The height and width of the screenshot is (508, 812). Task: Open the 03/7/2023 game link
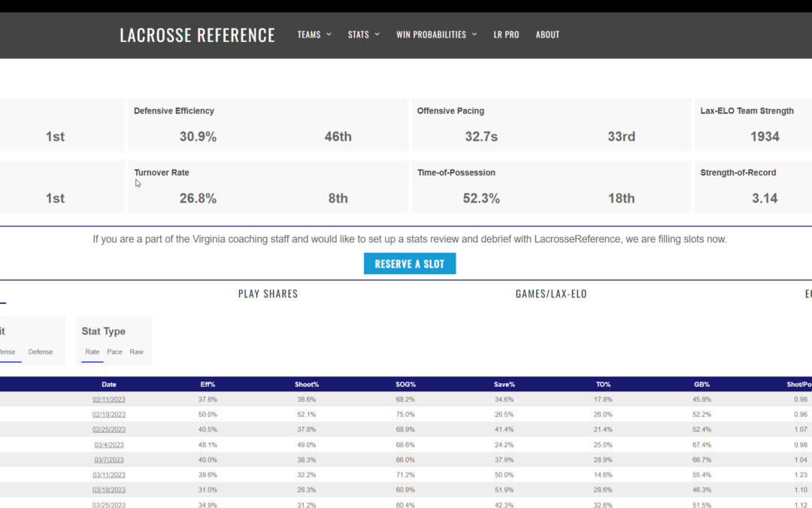coord(109,460)
